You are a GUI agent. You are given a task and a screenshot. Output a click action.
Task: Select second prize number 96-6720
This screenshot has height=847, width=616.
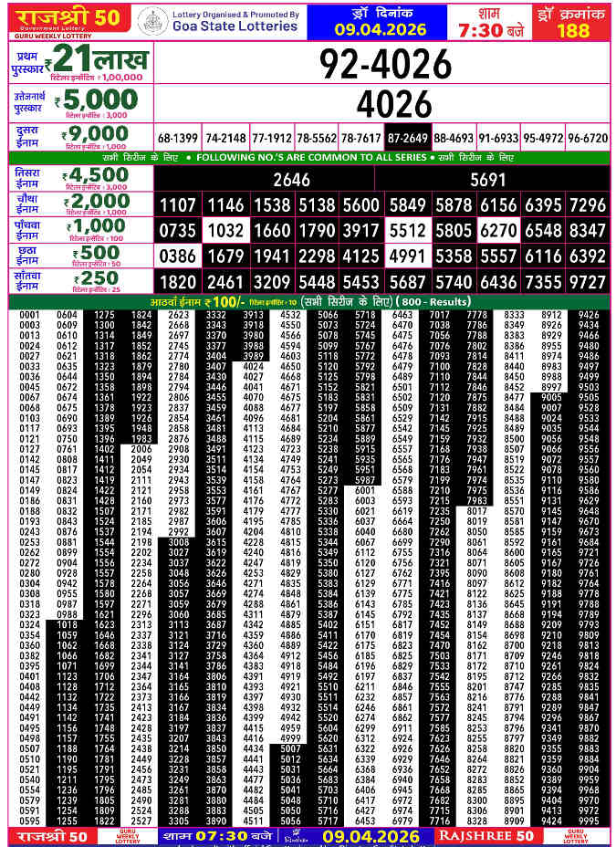pos(588,139)
